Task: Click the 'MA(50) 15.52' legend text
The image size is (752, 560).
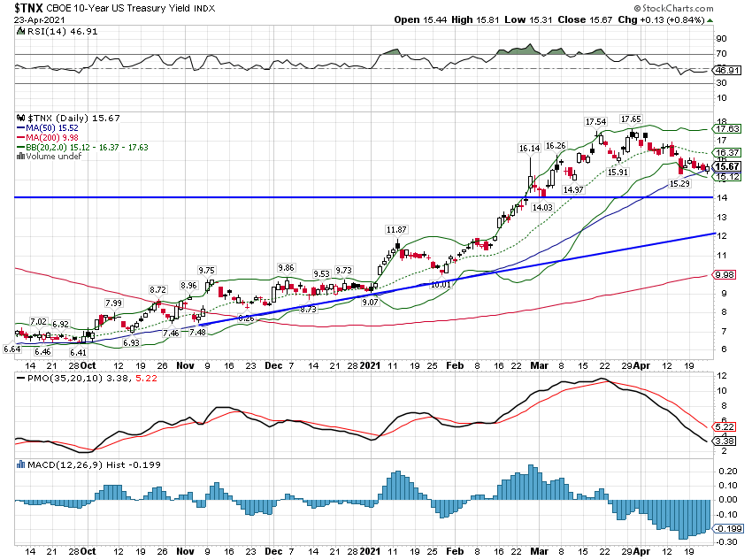Action: pos(52,128)
